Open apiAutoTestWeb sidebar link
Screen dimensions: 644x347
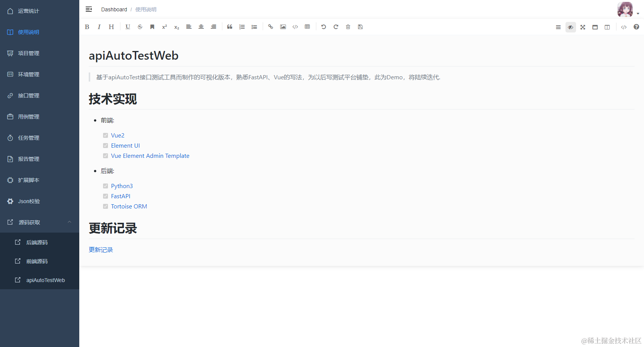pos(40,280)
